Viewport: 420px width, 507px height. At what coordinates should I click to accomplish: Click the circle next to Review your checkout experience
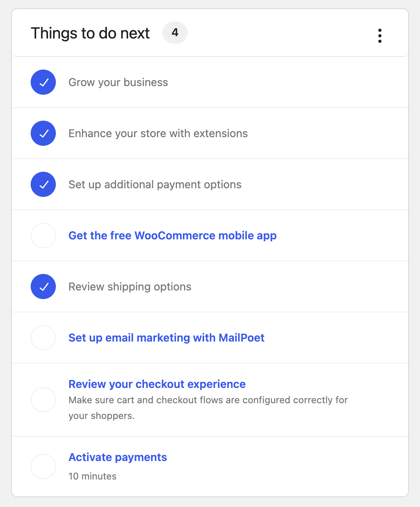(x=43, y=399)
